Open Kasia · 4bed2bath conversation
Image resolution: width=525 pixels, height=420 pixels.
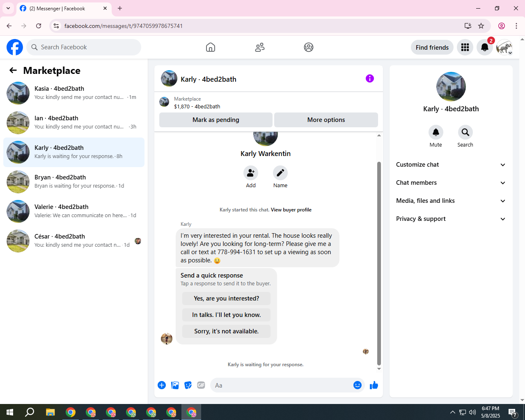[74, 93]
